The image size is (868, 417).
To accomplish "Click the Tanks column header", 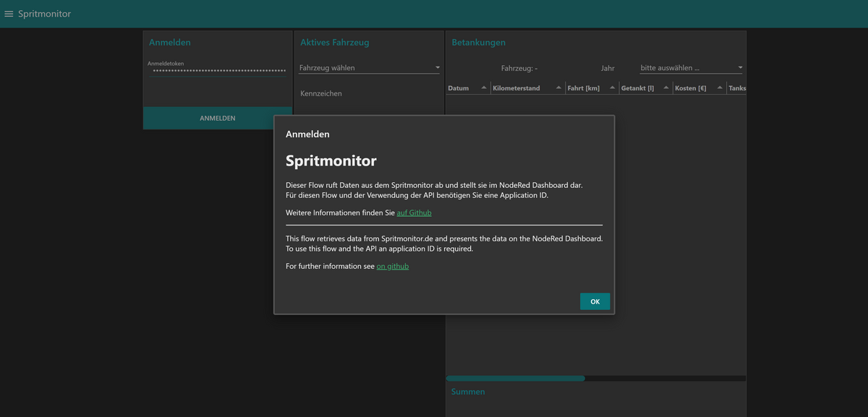I will pyautogui.click(x=737, y=88).
